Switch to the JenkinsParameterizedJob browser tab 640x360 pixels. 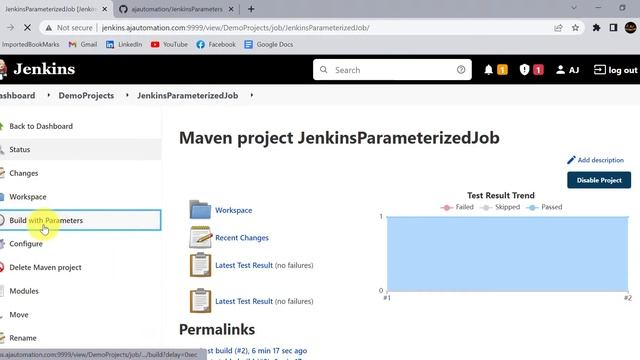click(x=50, y=9)
